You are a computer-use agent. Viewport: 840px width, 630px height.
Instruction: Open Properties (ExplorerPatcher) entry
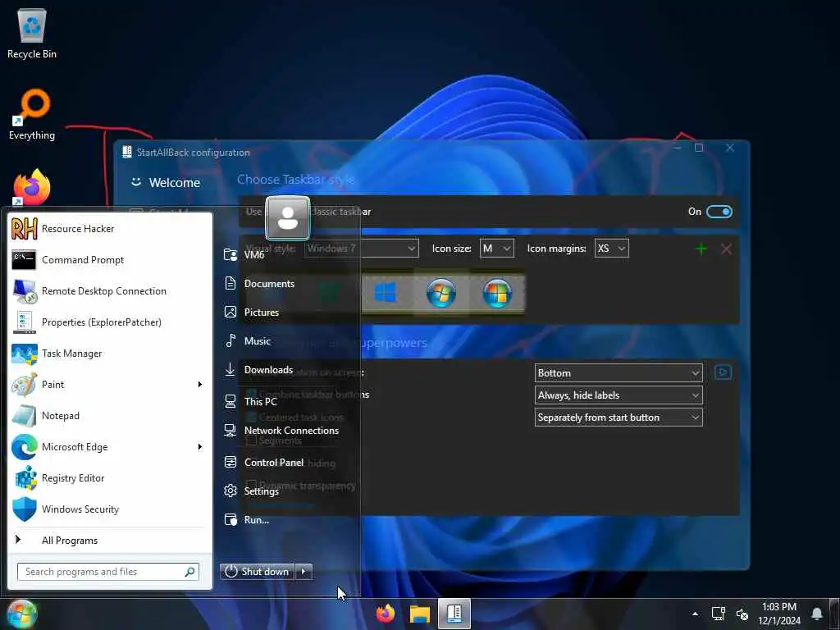click(111, 322)
